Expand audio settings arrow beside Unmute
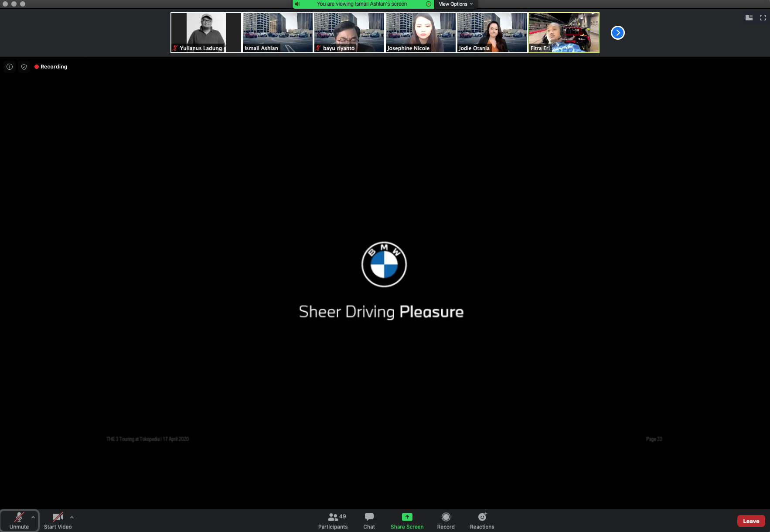 (x=33, y=517)
